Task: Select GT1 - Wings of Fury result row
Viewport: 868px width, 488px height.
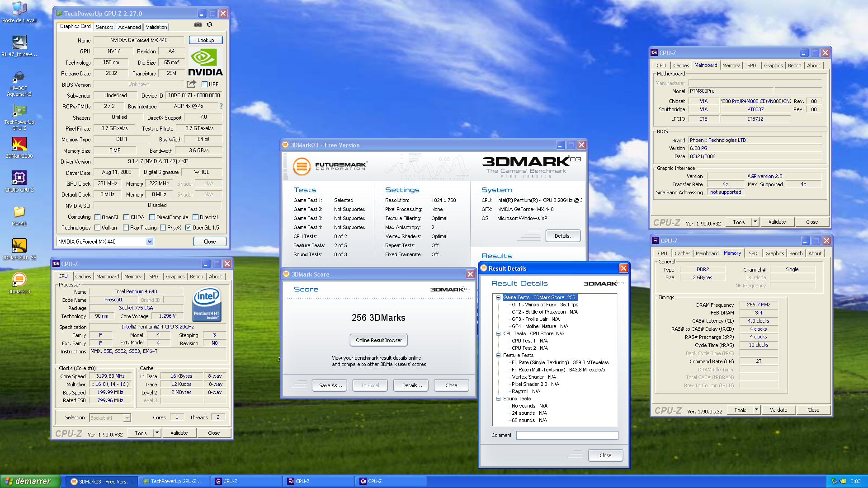Action: (544, 305)
